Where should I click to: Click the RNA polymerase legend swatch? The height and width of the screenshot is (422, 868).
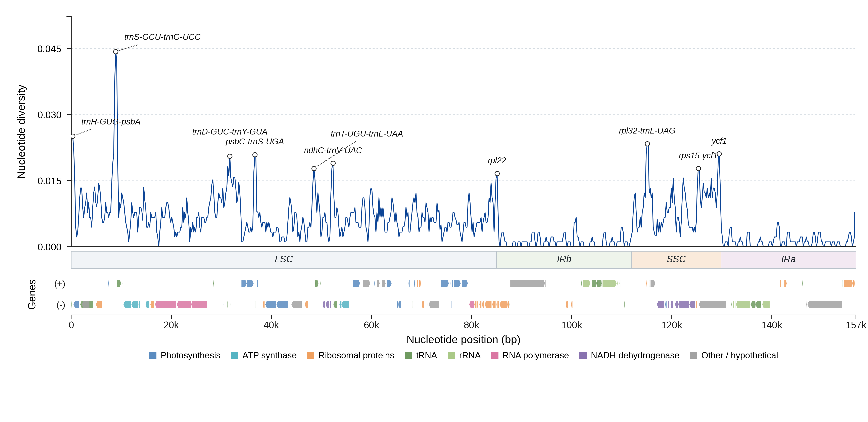[495, 355]
